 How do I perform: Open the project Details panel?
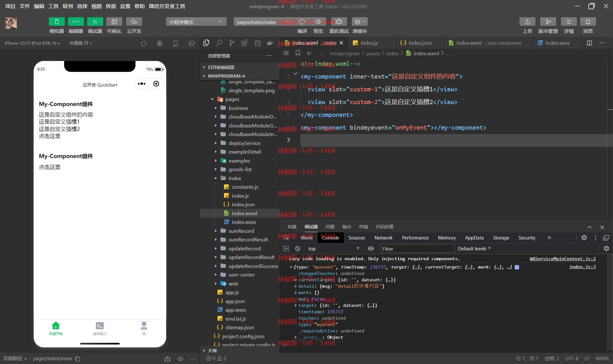[569, 22]
